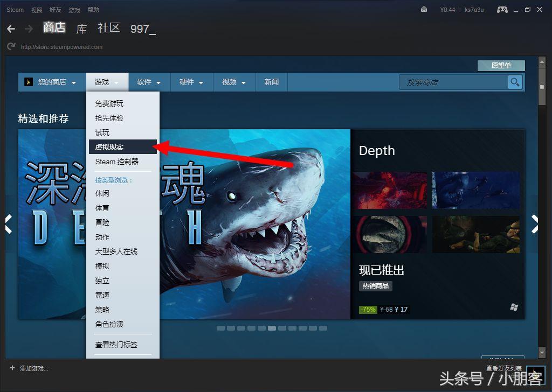Open friends list avatar icon
552x392 pixels.
tap(535, 375)
